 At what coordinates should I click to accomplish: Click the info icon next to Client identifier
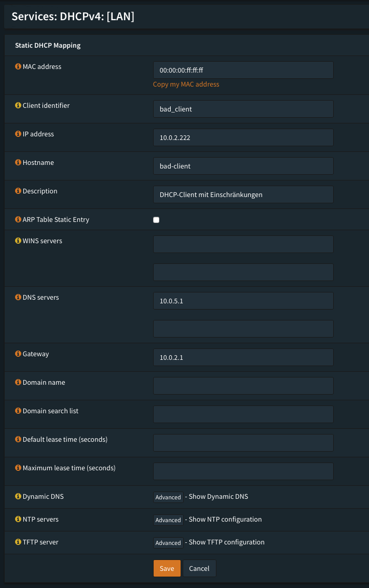pyautogui.click(x=18, y=106)
